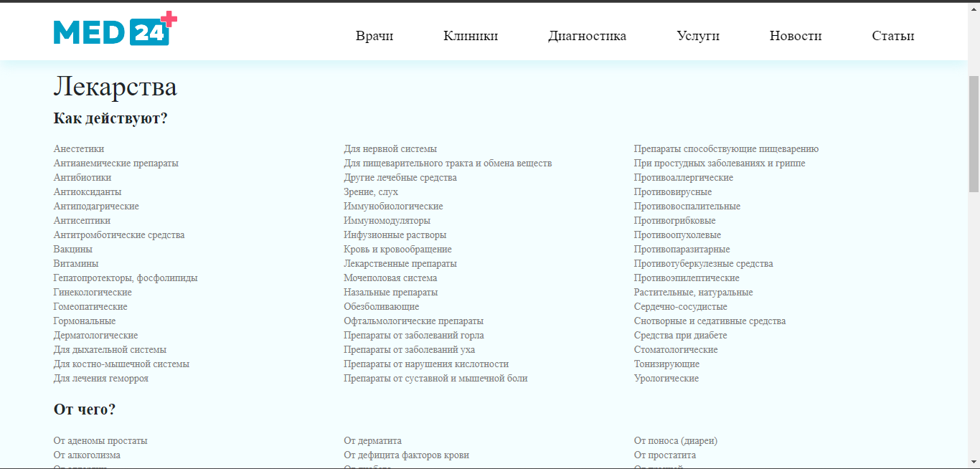Viewport: 980px width, 469px height.
Task: Open the Витамины link
Action: click(x=76, y=264)
